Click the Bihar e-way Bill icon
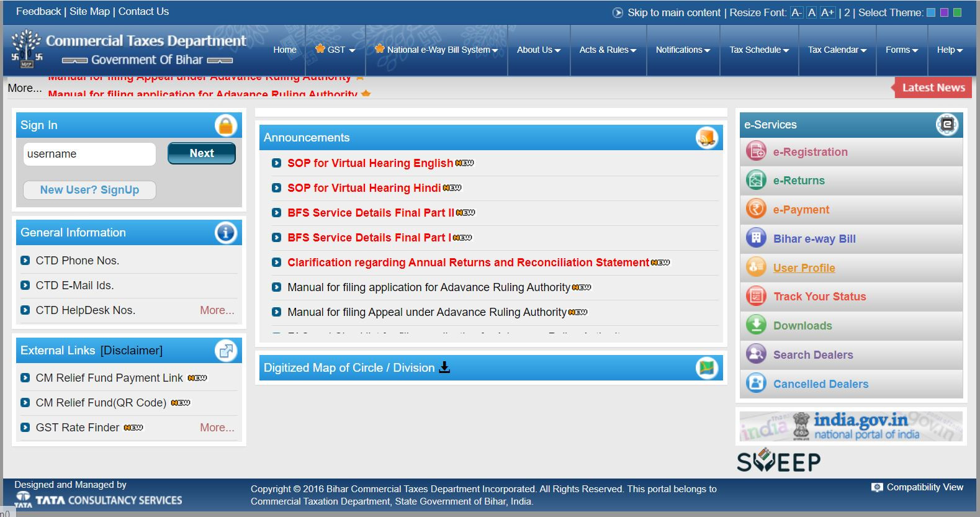Screen dimensions: 980x517 pyautogui.click(x=755, y=238)
